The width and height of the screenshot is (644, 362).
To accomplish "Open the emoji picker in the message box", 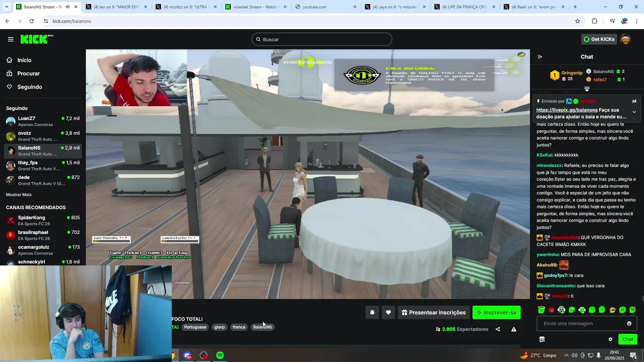I will click(x=629, y=323).
